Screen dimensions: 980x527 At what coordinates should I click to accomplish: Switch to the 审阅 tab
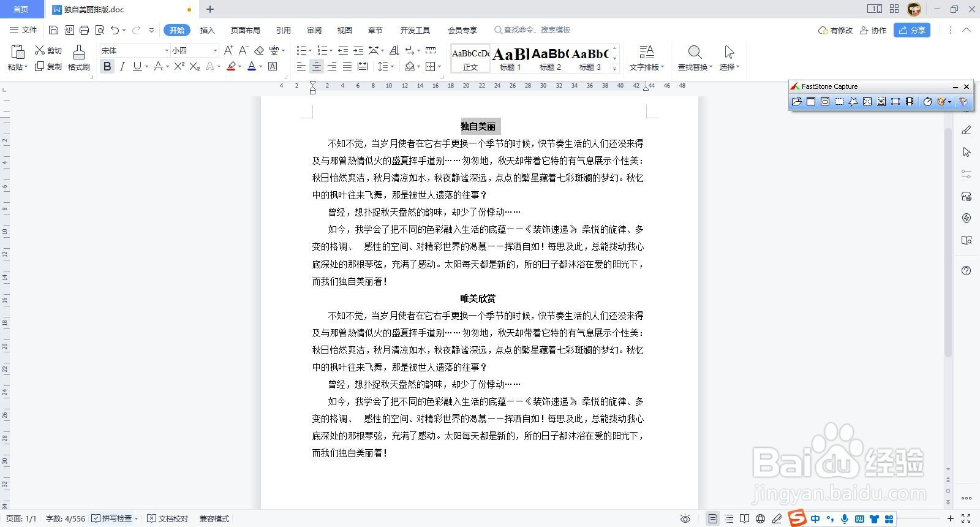coord(314,30)
